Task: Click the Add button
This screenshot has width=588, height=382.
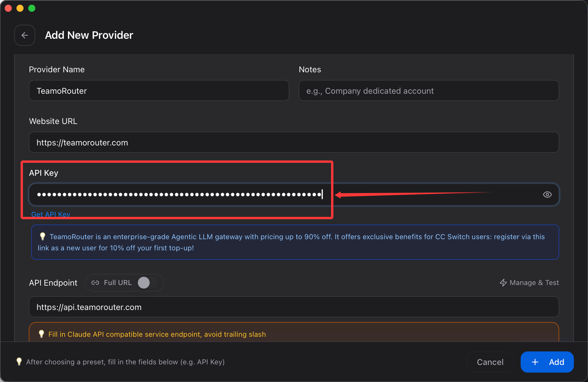Action: click(547, 362)
